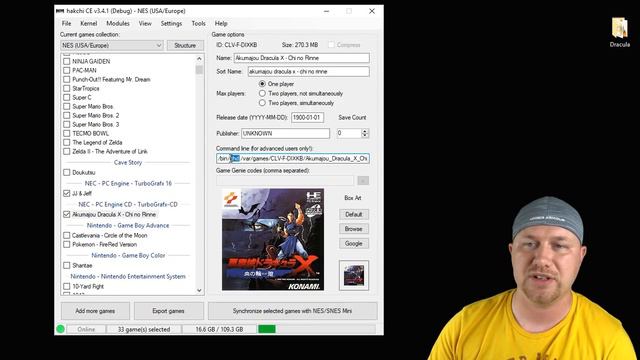Click the Default box art button

tap(353, 214)
